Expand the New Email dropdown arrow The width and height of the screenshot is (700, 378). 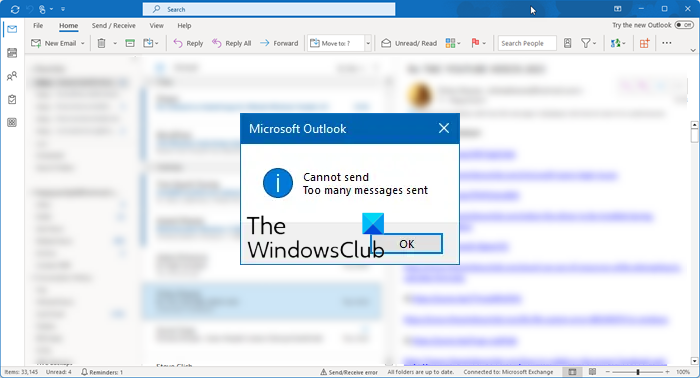pos(83,43)
